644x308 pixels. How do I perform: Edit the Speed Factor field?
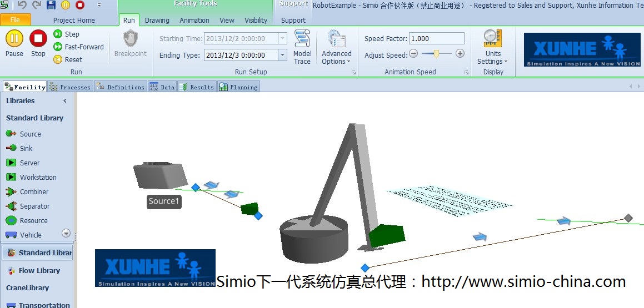pos(436,39)
